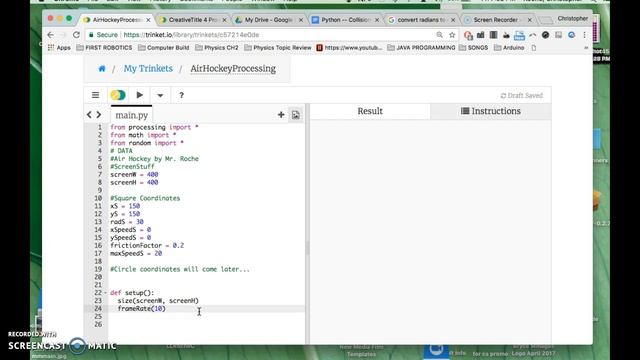This screenshot has height=360, width=640.
Task: Click the blue printer extension icon
Action: (x=519, y=36)
